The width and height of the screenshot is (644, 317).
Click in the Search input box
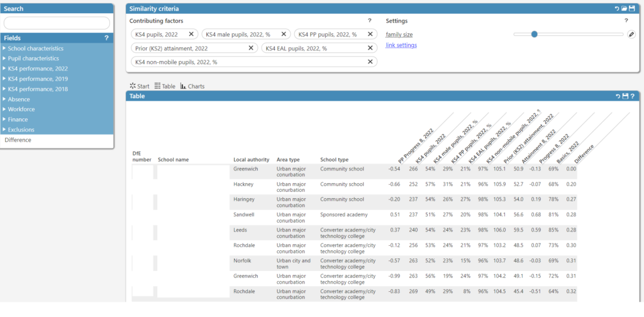(57, 23)
